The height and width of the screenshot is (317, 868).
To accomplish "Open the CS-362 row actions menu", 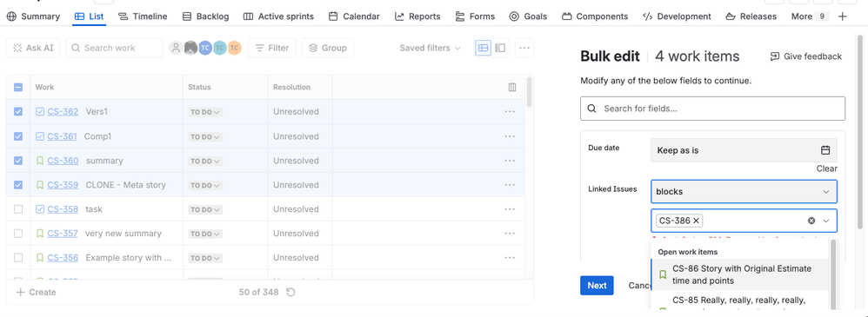I will click(510, 112).
